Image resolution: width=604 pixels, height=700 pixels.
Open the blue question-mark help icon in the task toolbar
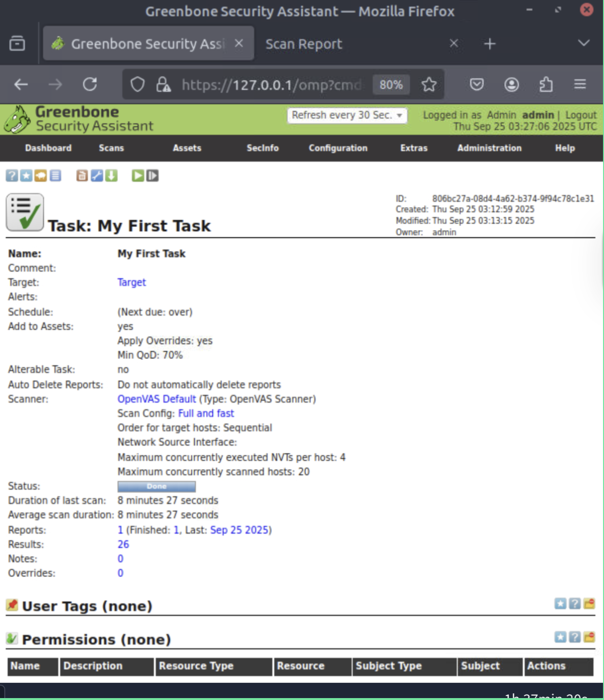(x=12, y=176)
